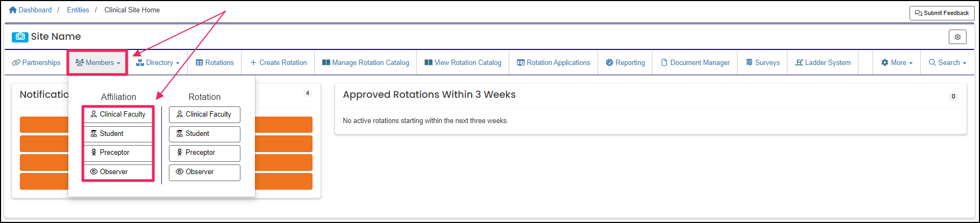
Task: Click the eye icon on Rotation Observer
Action: (x=180, y=172)
